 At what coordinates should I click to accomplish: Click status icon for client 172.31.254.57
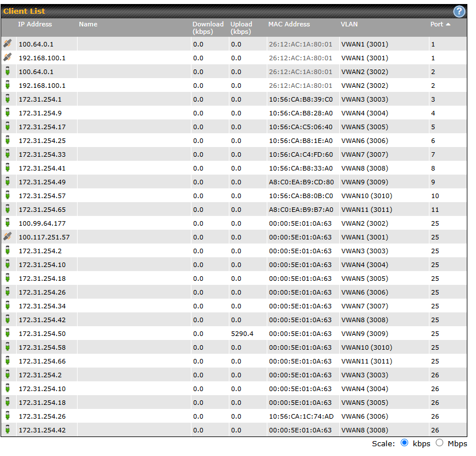coord(8,195)
